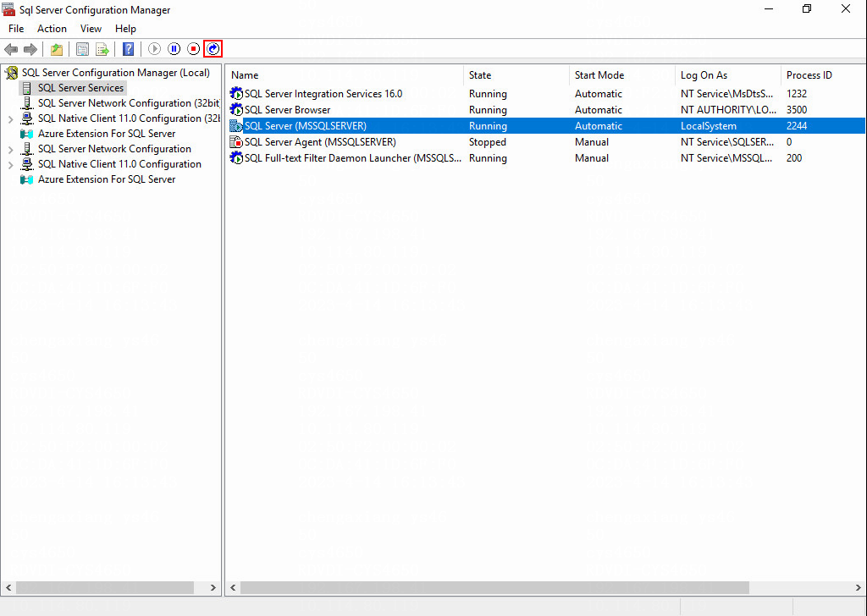Click the process ID 2244 cell
Image resolution: width=867 pixels, height=616 pixels.
point(796,126)
